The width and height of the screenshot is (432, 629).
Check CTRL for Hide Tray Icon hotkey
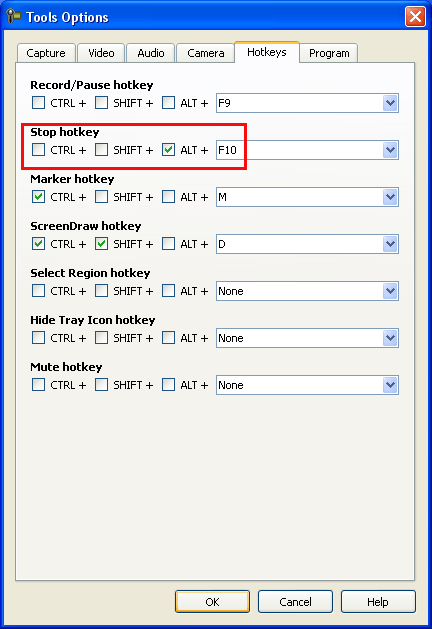pyautogui.click(x=39, y=337)
